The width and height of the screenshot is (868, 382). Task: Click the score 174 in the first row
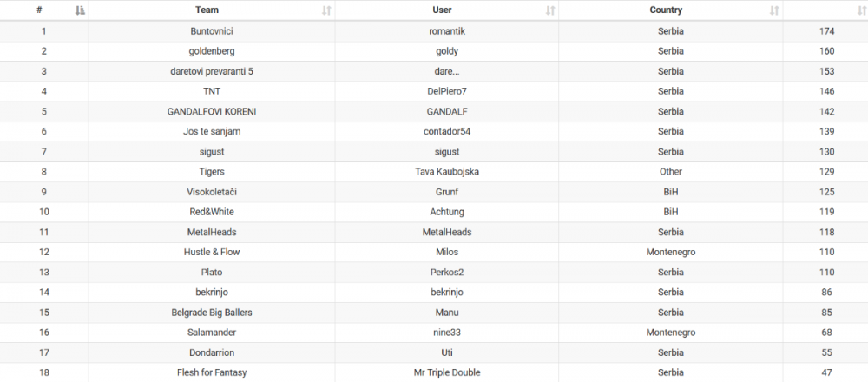tap(826, 31)
